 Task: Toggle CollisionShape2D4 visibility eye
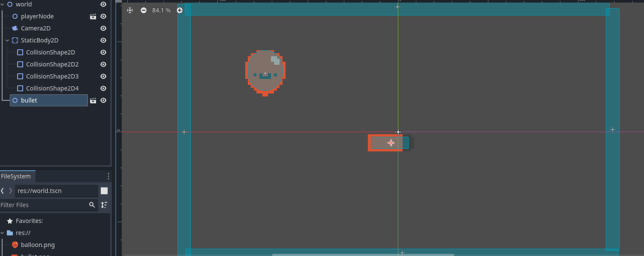tap(104, 88)
